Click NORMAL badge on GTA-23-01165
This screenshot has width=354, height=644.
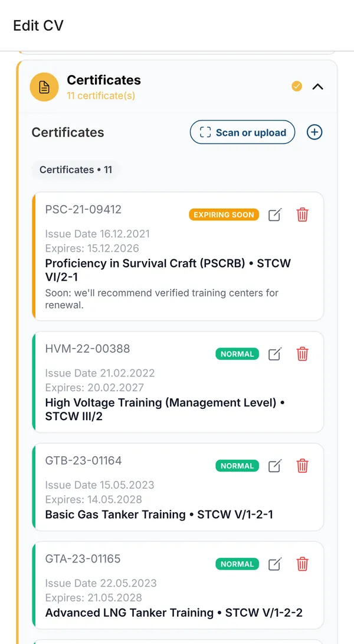tap(237, 564)
